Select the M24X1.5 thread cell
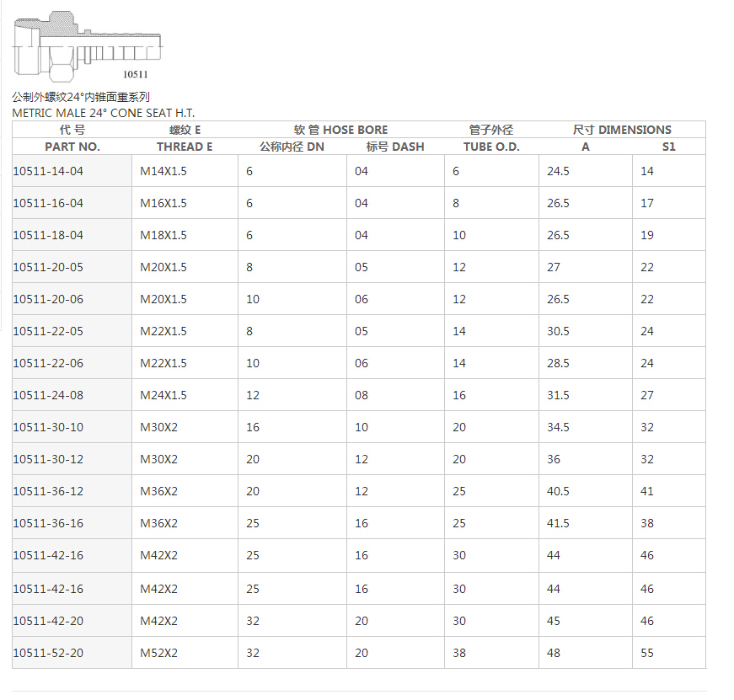734x700 pixels. pyautogui.click(x=163, y=395)
